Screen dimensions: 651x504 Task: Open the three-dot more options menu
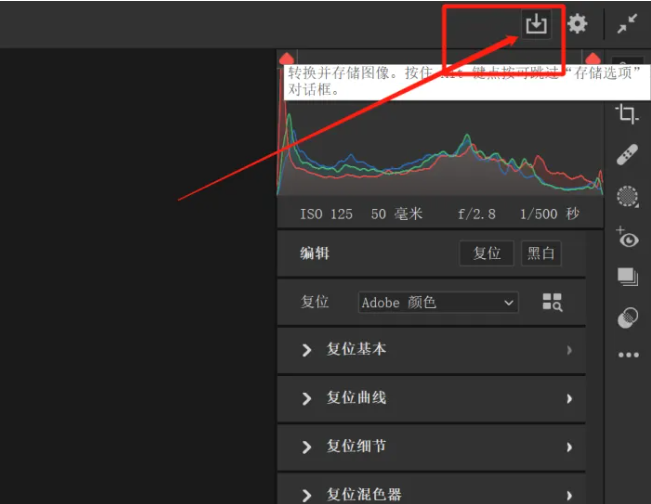pyautogui.click(x=627, y=355)
